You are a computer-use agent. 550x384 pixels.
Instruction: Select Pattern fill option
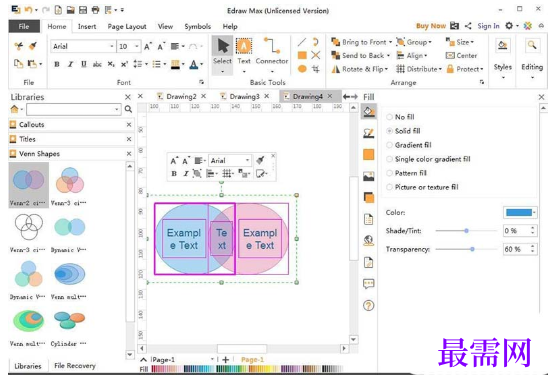(407, 173)
